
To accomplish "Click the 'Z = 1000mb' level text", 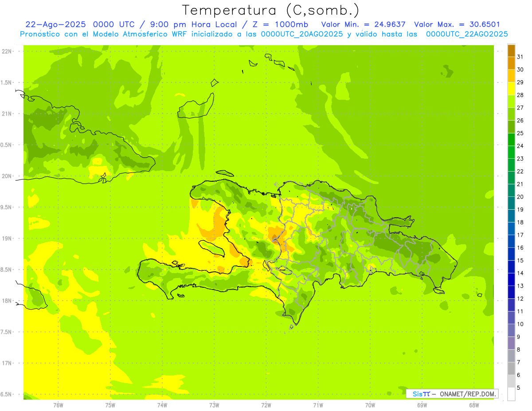I will 280,24.
